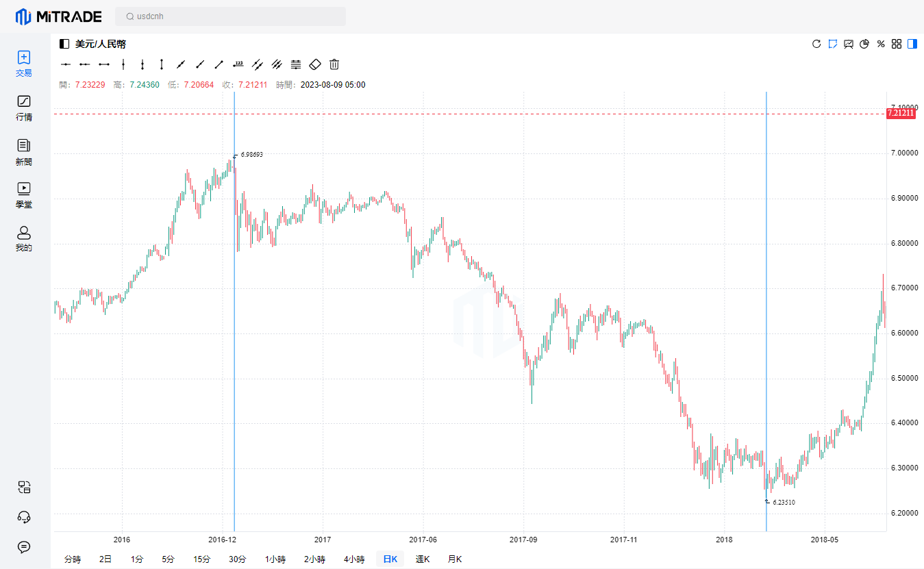Click the refresh chart icon

tap(816, 44)
